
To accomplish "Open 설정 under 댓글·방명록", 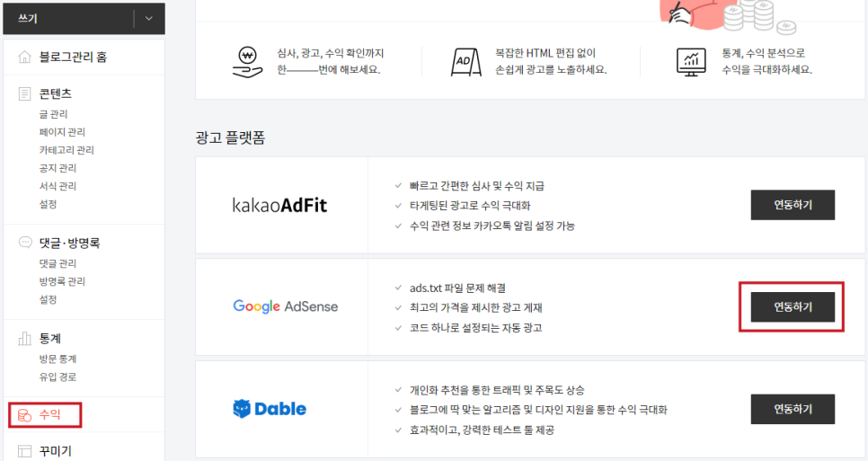I will click(x=49, y=299).
